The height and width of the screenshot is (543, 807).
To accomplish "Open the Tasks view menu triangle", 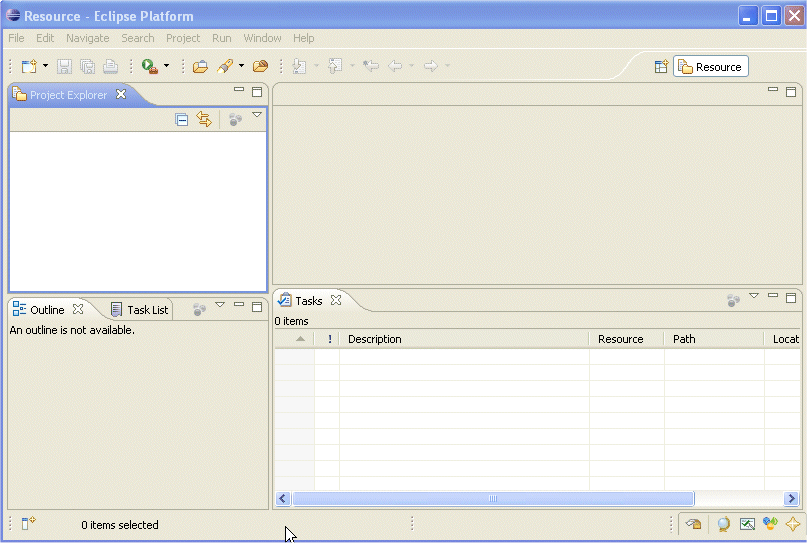I will 754,296.
